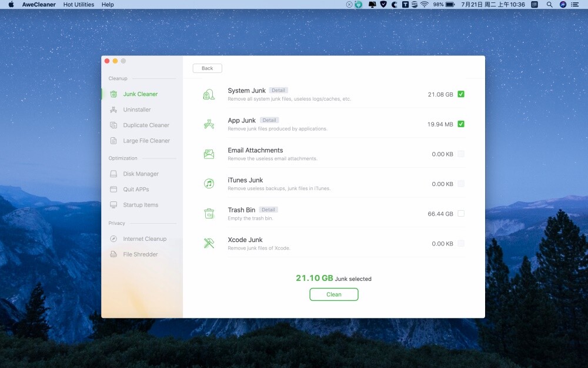Click the iTunes Junk "0.00 KB" size

pos(443,184)
